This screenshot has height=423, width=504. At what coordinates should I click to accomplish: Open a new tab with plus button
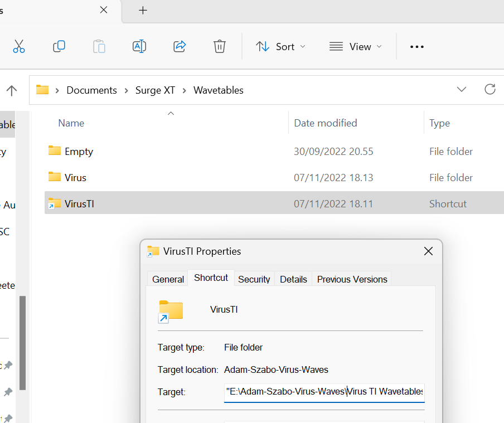143,11
